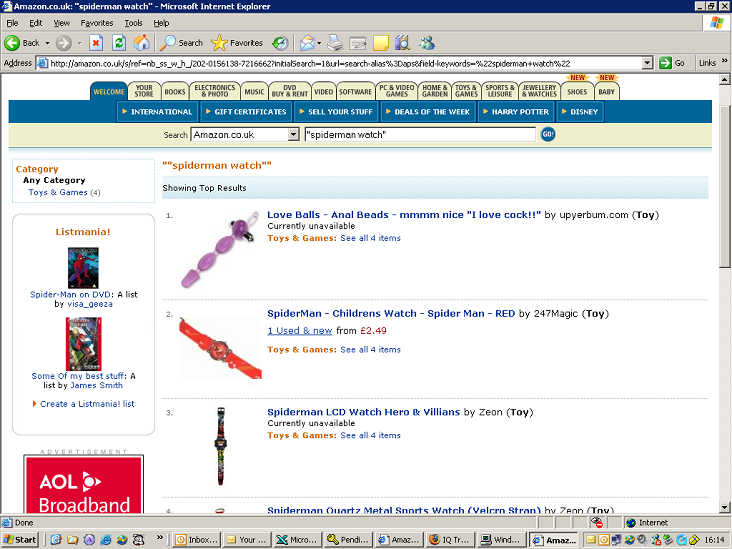The width and height of the screenshot is (732, 549).
Task: Click the yellow Discuss note icon
Action: click(x=380, y=43)
